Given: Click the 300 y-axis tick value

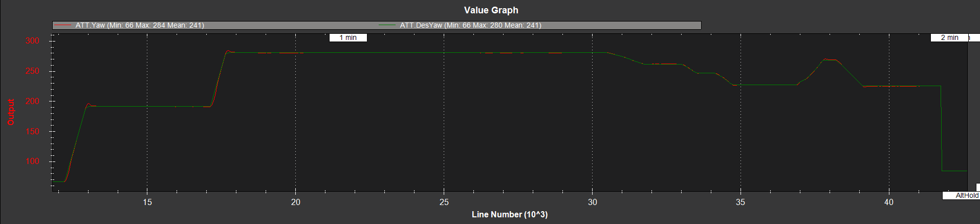Looking at the screenshot, I should pyautogui.click(x=32, y=41).
